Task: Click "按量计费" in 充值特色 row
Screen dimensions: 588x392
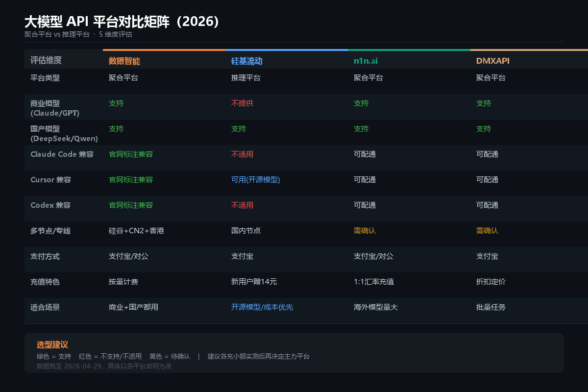Action: pyautogui.click(x=123, y=281)
